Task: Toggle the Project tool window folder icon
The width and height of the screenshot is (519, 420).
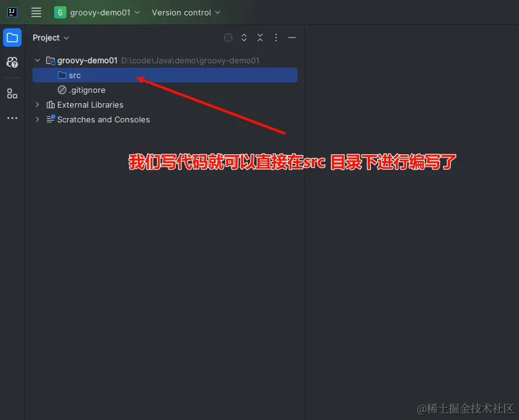Action: (x=12, y=38)
